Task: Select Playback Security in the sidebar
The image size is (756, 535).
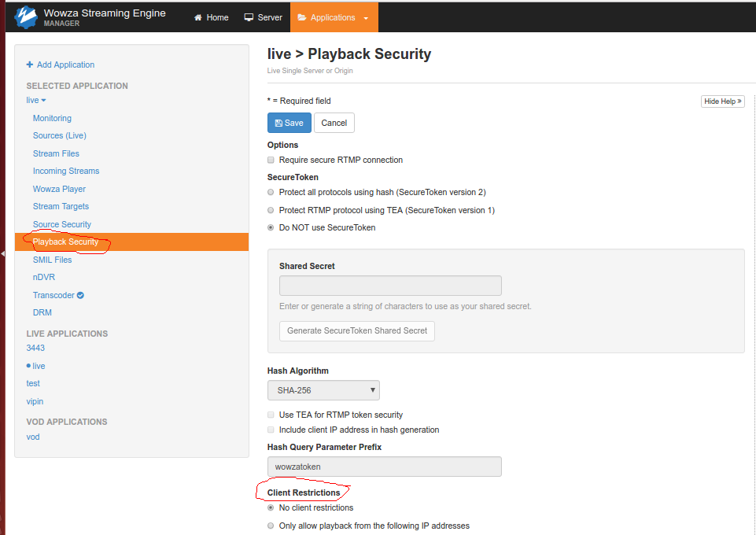Action: (x=131, y=242)
